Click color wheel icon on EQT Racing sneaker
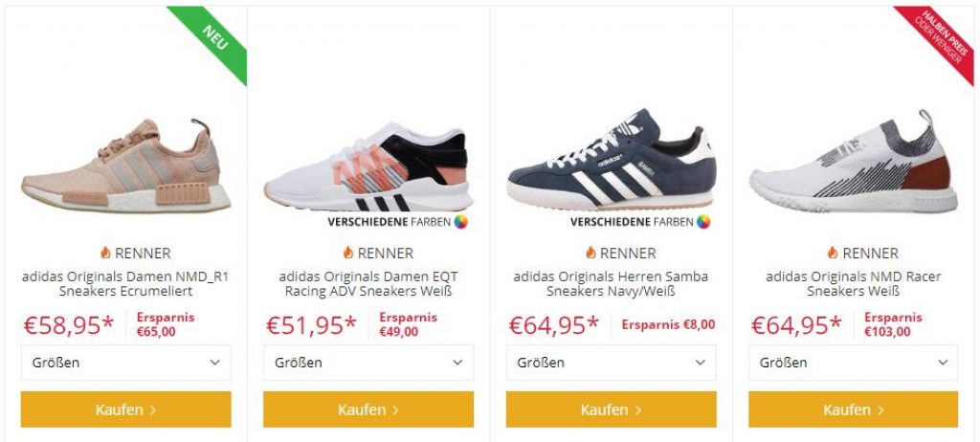980x442 pixels. [x=460, y=222]
